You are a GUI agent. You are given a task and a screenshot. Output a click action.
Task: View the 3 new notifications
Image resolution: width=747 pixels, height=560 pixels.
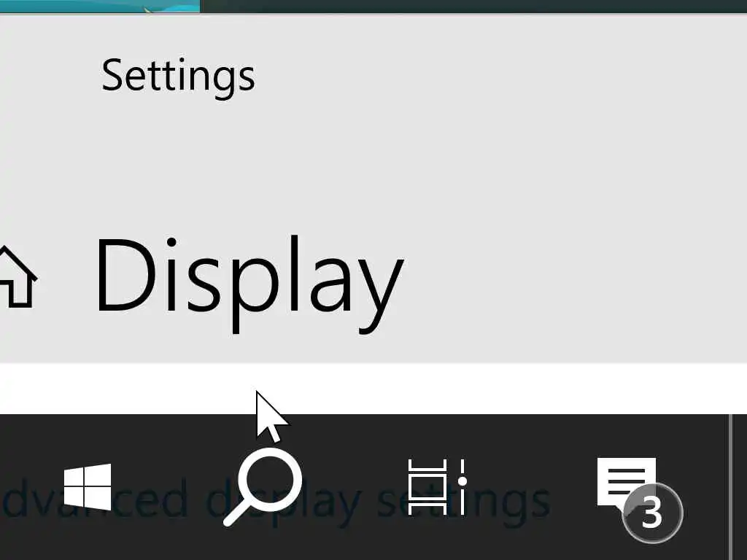(x=652, y=513)
